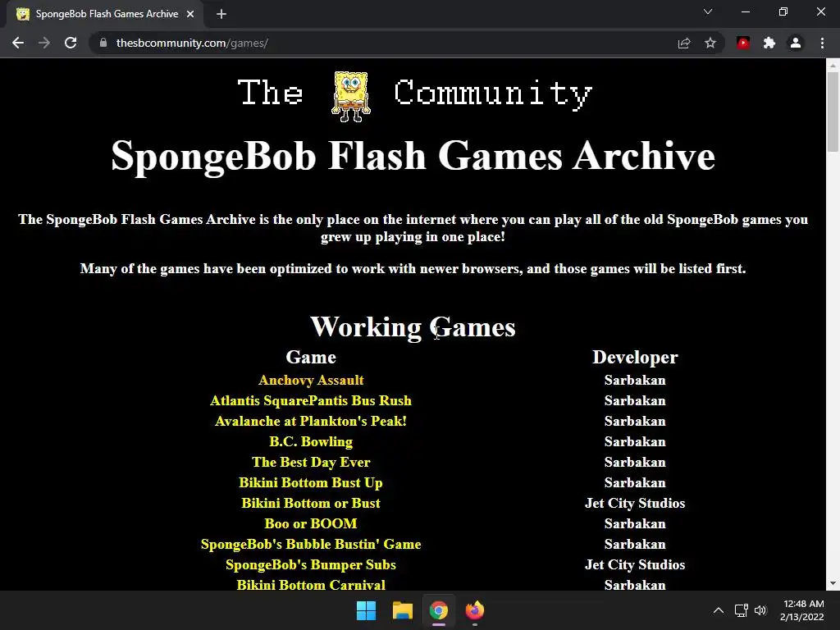Screen dimensions: 840x630
Task: Click the browser forward arrow
Action: pos(44,43)
